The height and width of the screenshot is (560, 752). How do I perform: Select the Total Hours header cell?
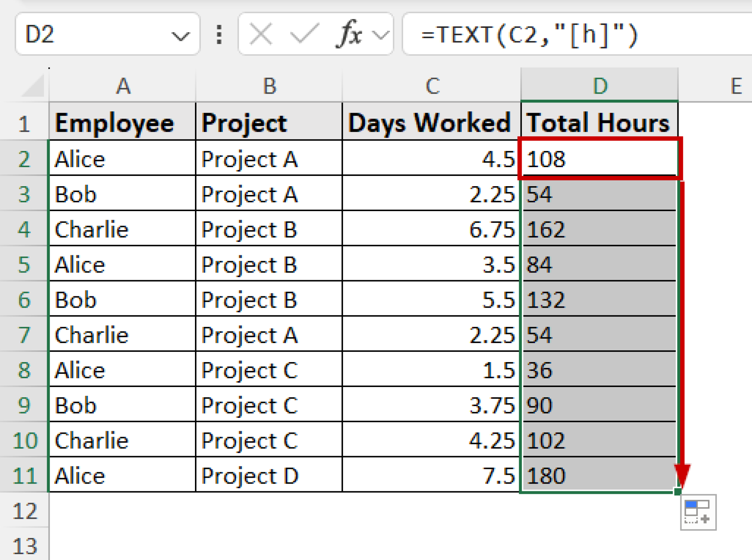(599, 123)
